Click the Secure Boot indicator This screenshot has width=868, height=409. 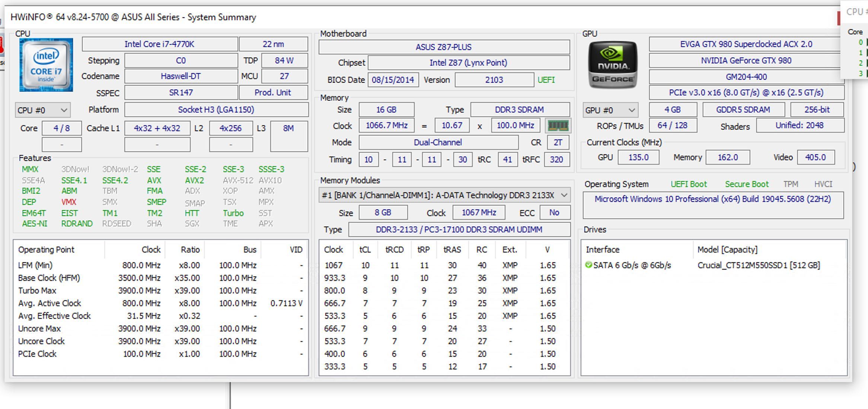(747, 184)
